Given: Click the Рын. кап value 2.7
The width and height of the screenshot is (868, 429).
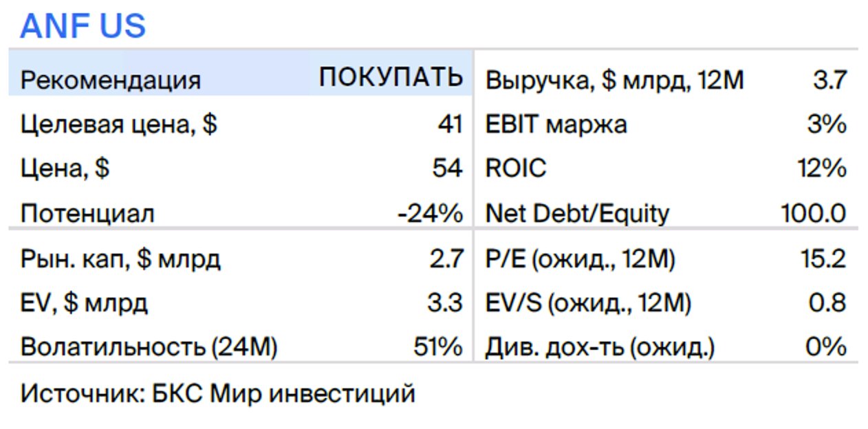Looking at the screenshot, I should coord(446,259).
